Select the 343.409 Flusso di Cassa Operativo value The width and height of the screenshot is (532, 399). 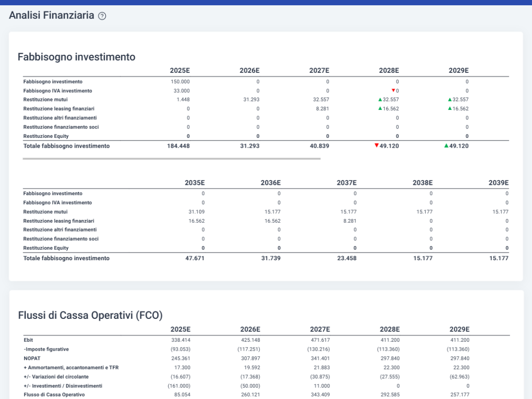(320, 395)
